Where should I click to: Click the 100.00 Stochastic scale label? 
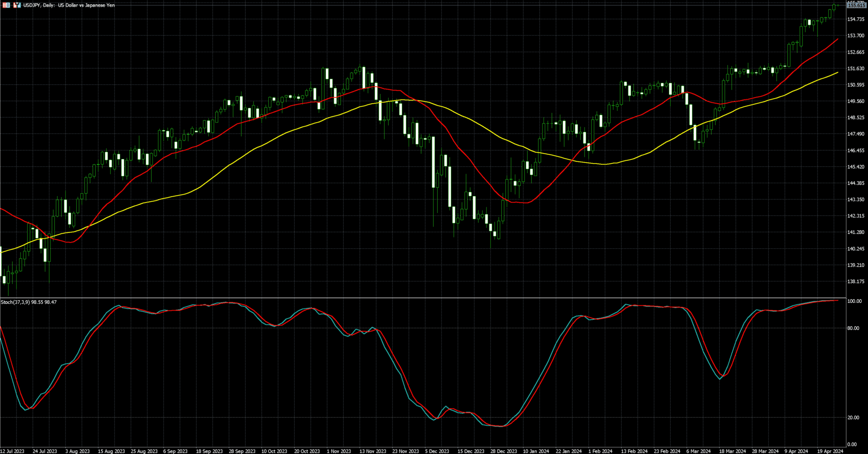click(x=854, y=302)
